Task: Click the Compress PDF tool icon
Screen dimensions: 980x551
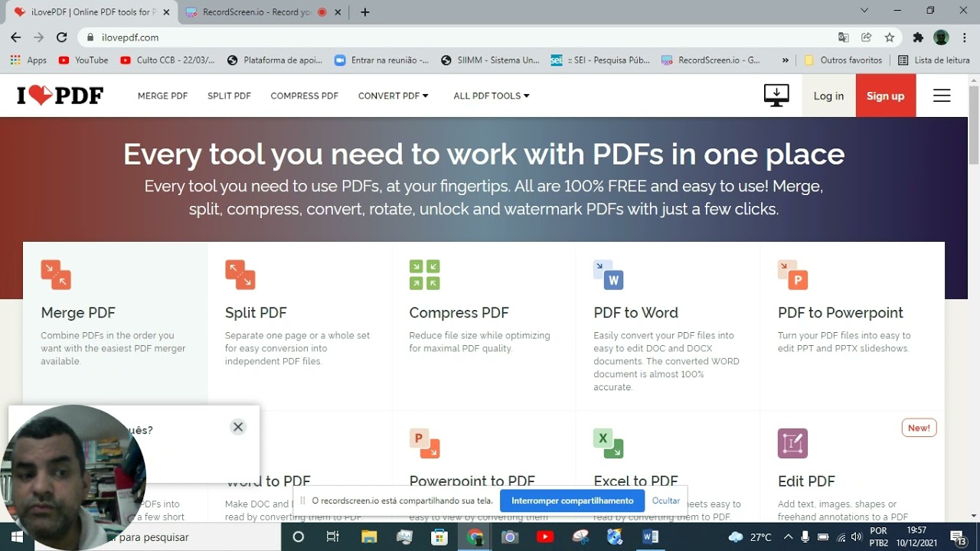Action: (x=424, y=275)
